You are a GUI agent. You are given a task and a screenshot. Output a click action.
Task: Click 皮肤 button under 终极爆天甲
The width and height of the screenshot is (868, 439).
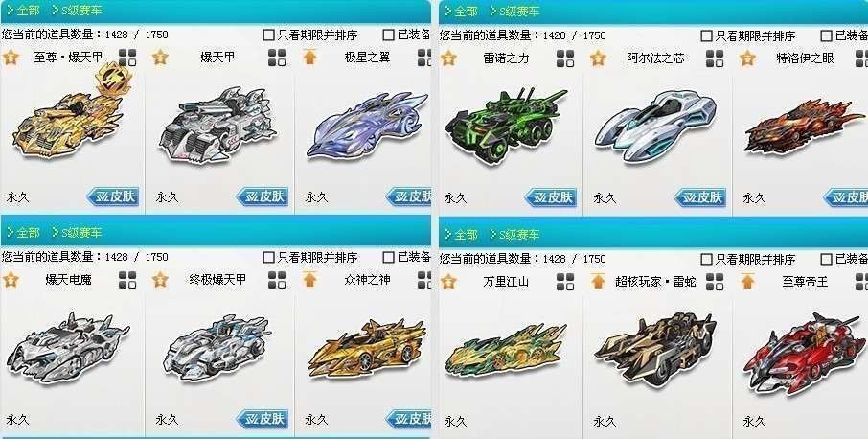263,419
